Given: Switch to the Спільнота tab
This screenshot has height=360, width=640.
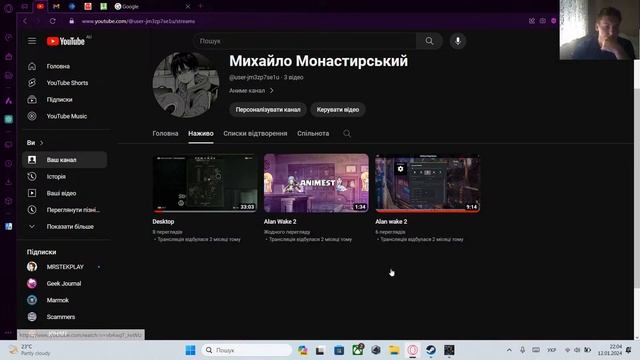Looking at the screenshot, I should pos(313,133).
